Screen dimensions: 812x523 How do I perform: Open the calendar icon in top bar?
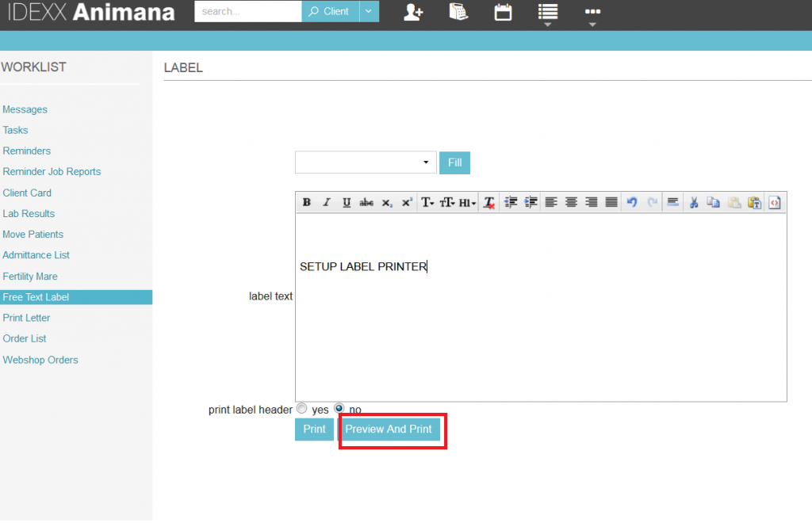point(503,12)
